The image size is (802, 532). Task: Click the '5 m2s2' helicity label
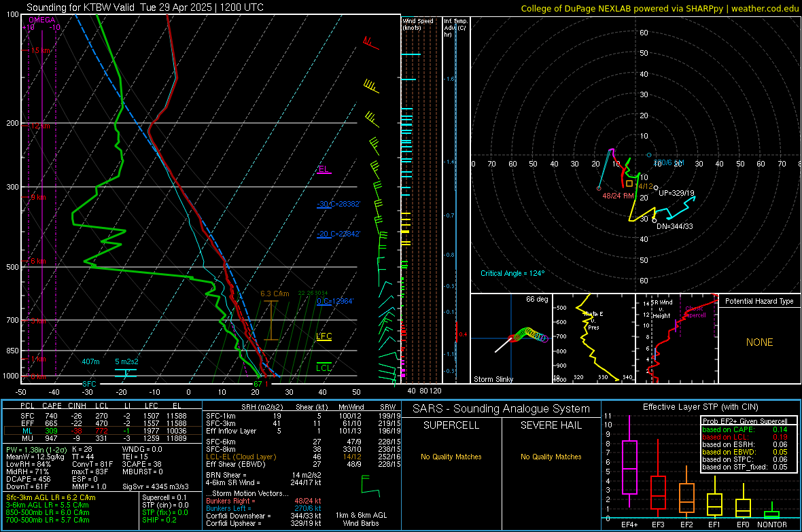[x=126, y=361]
